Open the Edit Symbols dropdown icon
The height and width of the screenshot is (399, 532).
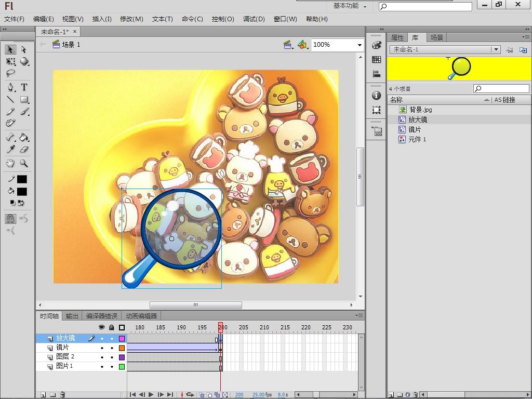pos(303,45)
